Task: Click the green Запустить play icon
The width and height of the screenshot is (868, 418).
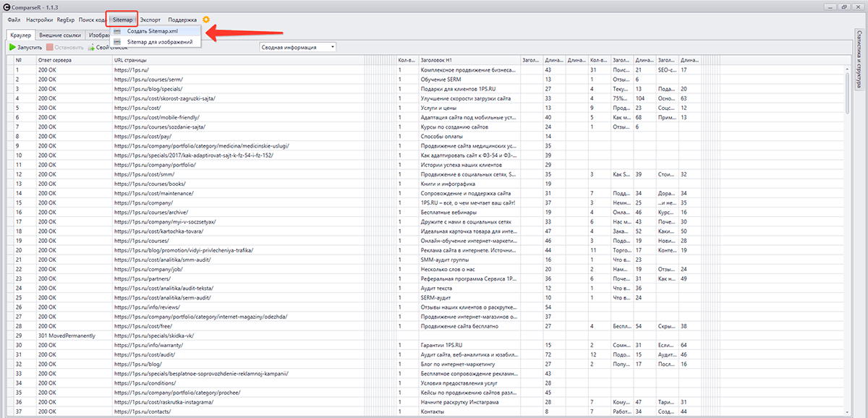Action: coord(12,47)
